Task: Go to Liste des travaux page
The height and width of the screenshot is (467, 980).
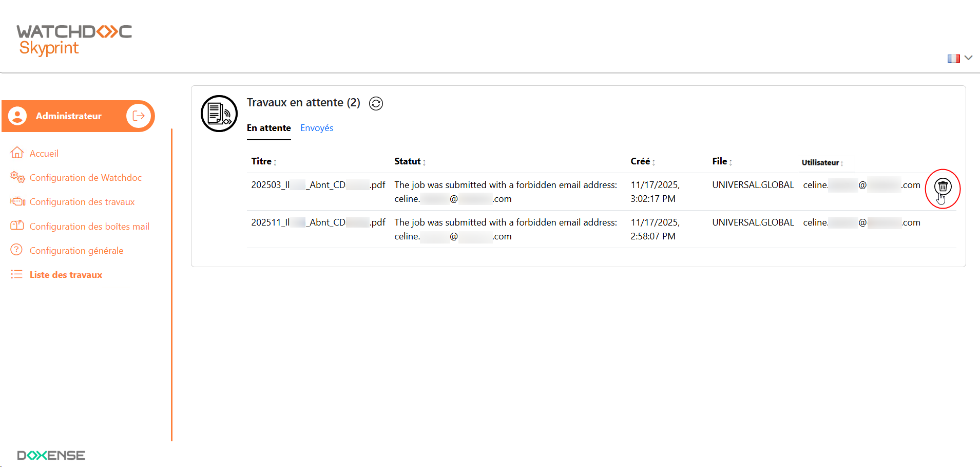Action: (66, 275)
